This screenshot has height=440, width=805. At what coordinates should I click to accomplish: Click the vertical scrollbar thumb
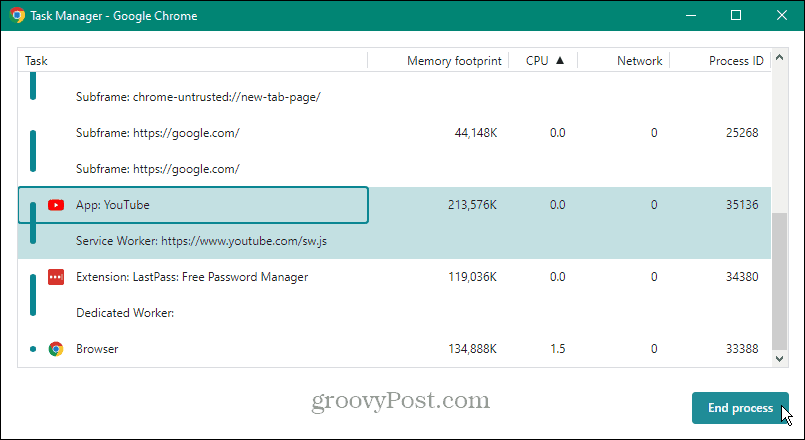point(779,281)
